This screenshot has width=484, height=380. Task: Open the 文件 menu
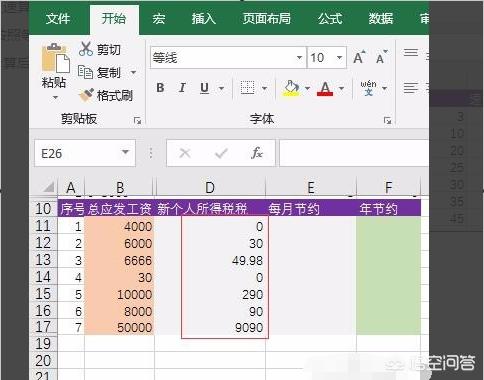point(58,18)
